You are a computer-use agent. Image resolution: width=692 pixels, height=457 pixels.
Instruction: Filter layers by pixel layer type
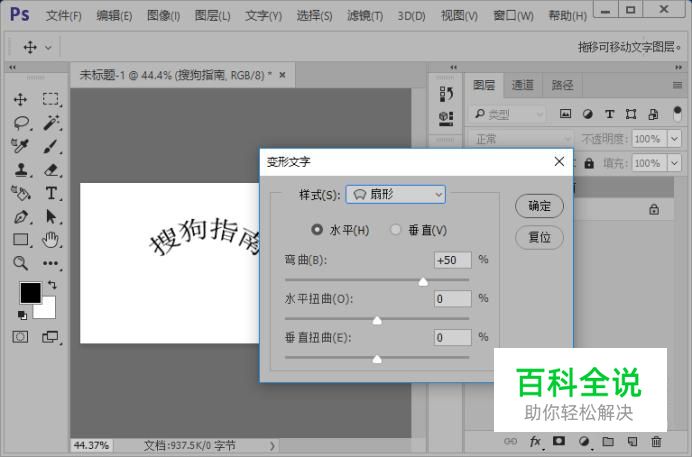point(565,114)
